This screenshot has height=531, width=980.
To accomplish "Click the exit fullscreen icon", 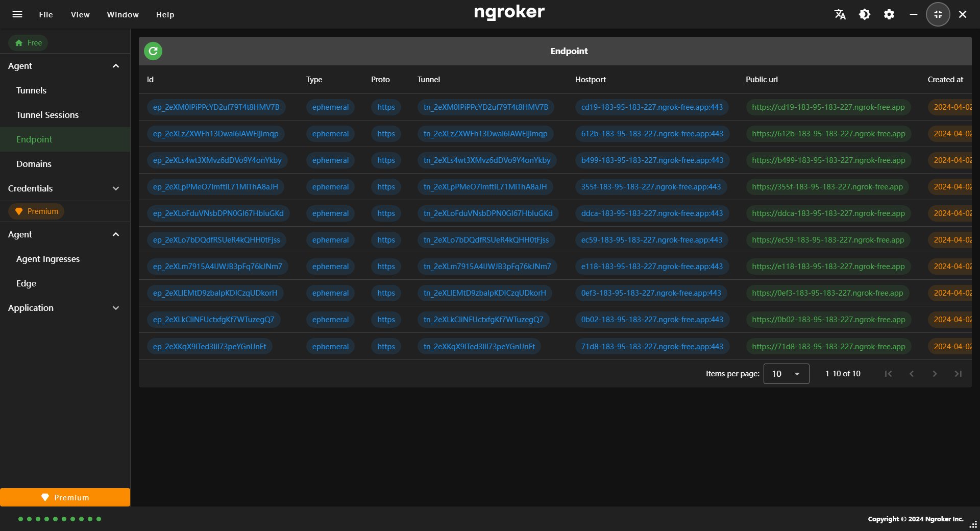I will (x=938, y=14).
